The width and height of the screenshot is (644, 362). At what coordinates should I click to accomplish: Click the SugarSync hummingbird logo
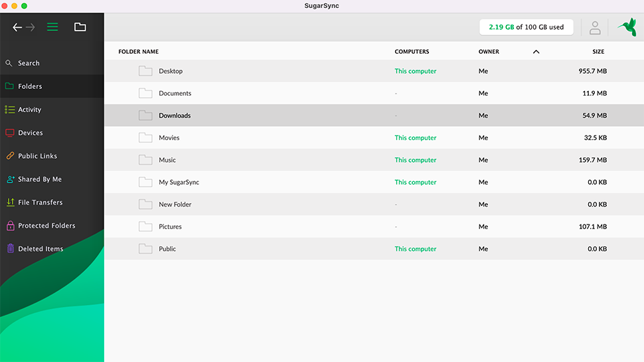627,27
